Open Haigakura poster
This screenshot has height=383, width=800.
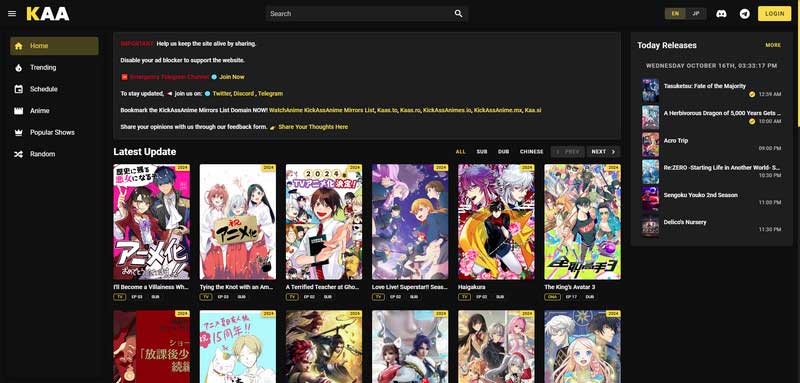coord(496,222)
